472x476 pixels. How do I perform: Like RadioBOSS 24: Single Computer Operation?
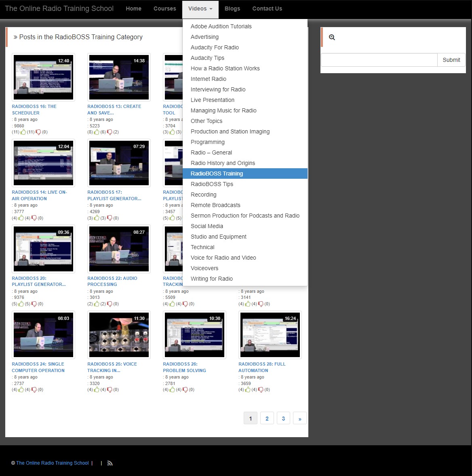click(x=21, y=390)
